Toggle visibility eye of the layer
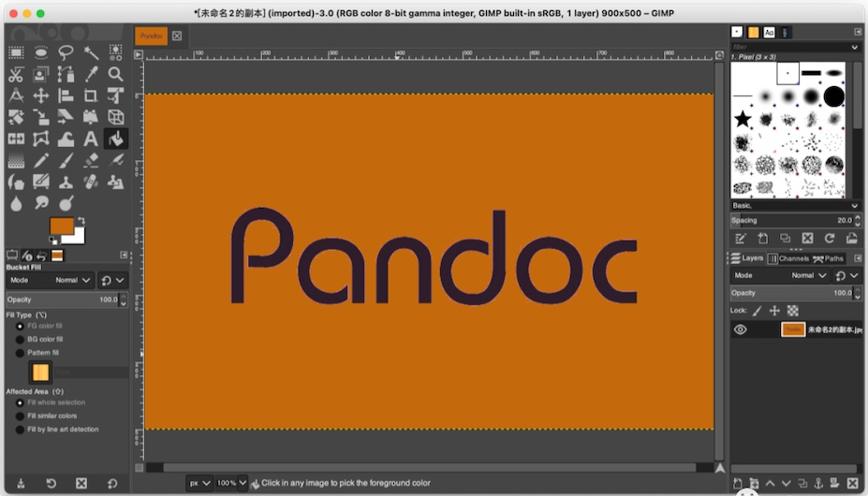 point(740,329)
